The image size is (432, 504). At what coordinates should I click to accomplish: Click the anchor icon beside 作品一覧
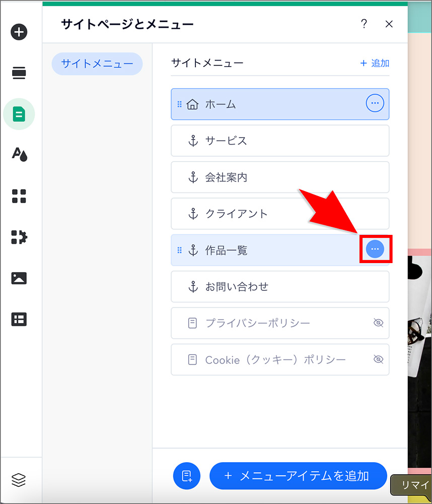pos(193,250)
